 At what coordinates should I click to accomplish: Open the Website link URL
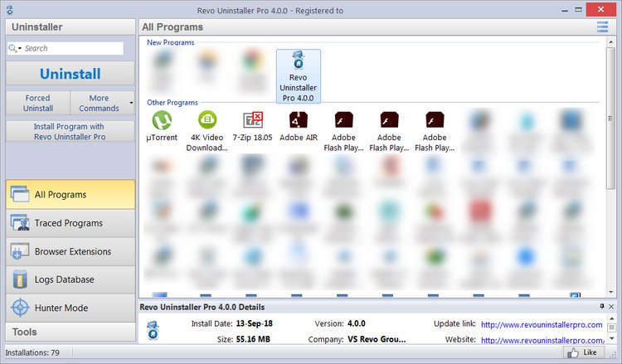542,340
